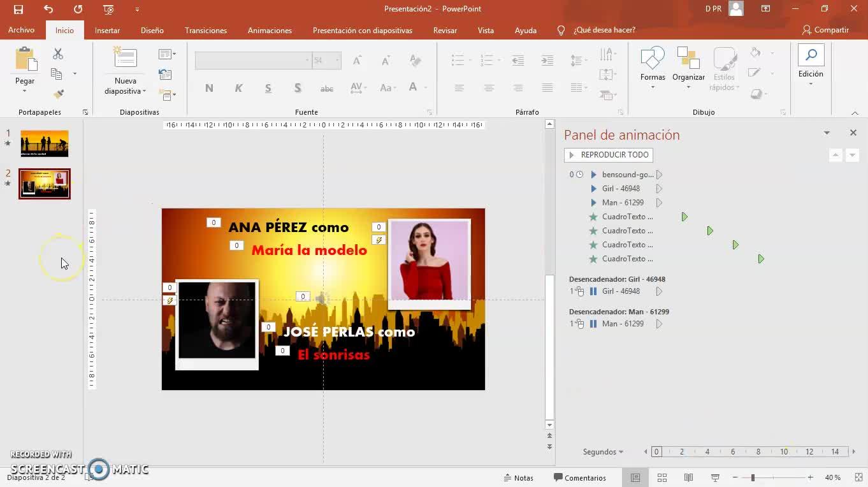Click the Pegar clipboard icon

[x=25, y=59]
